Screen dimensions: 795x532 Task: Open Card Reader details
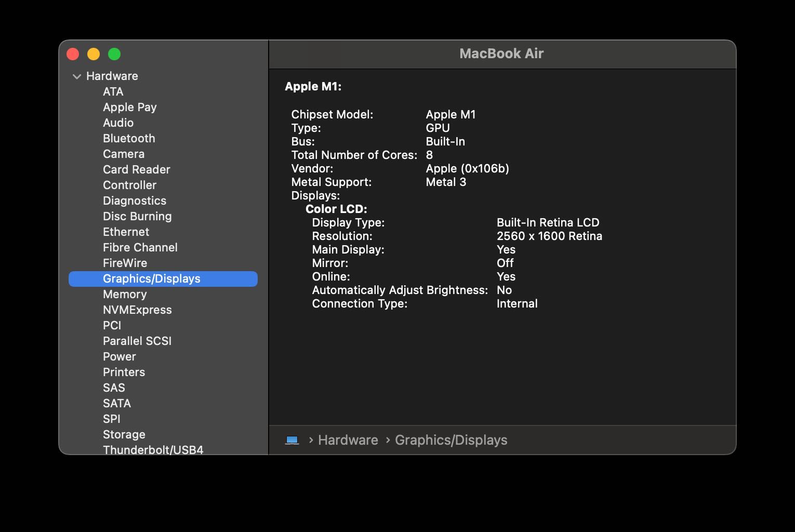136,169
